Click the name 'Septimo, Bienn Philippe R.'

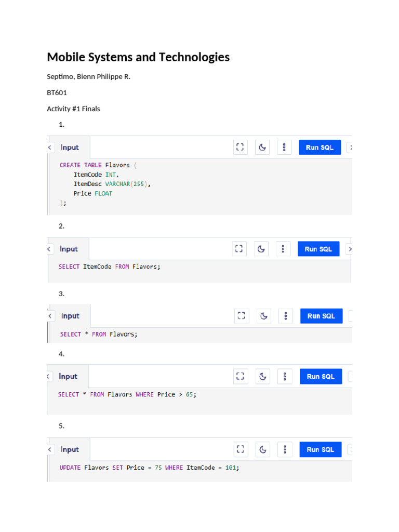[x=88, y=77]
